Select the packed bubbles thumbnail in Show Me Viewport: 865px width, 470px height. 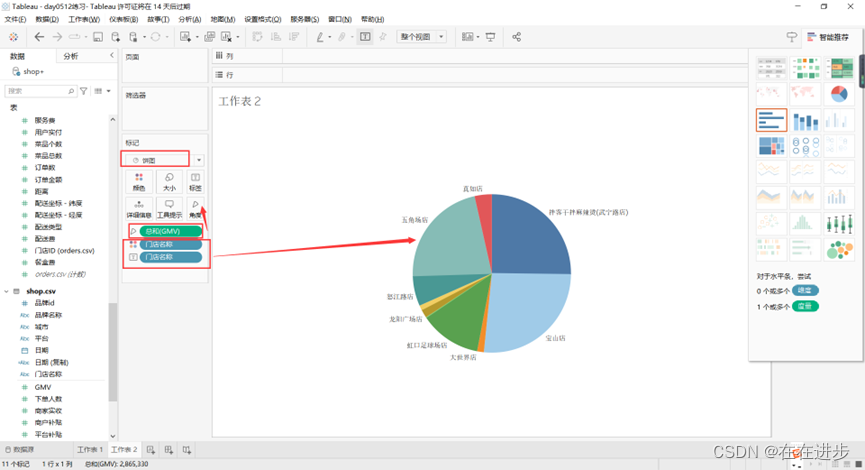tap(839, 250)
